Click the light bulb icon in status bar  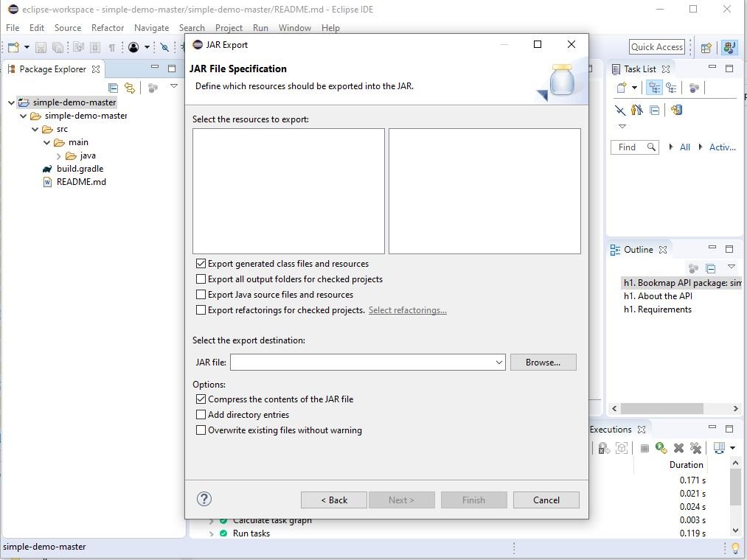(x=735, y=547)
